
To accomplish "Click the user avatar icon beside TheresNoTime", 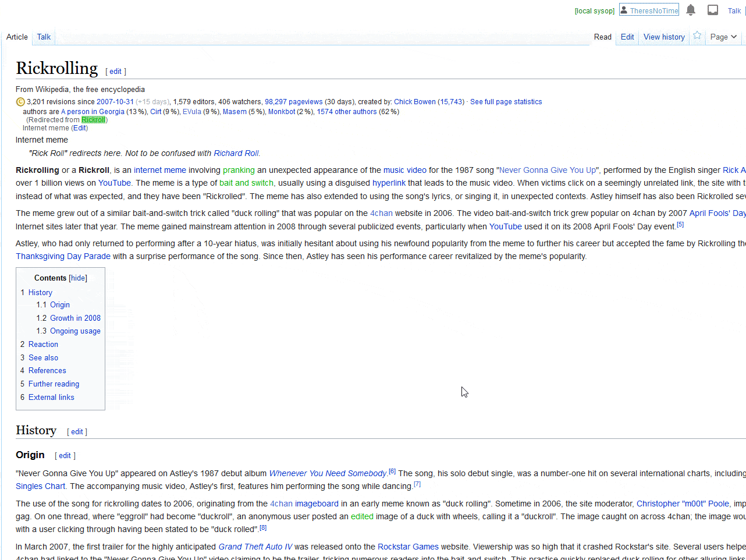I will tap(624, 10).
